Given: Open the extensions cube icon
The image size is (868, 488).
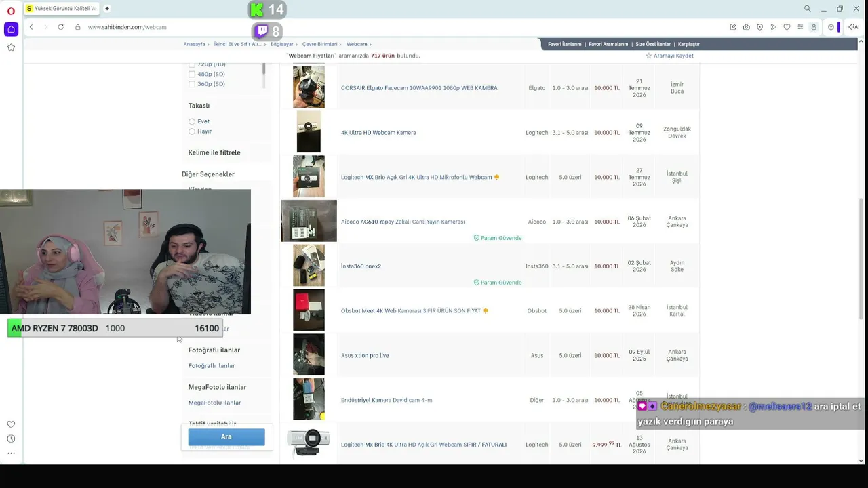Looking at the screenshot, I should pos(831,27).
